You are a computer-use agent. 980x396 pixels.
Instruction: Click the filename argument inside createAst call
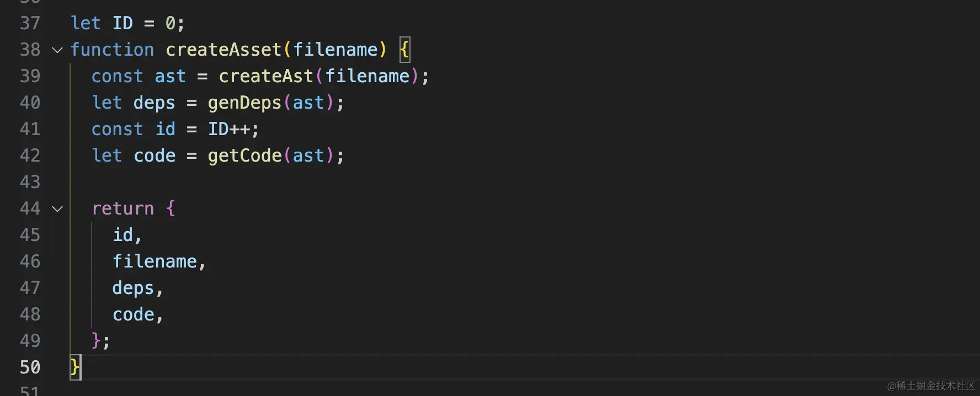click(x=367, y=76)
